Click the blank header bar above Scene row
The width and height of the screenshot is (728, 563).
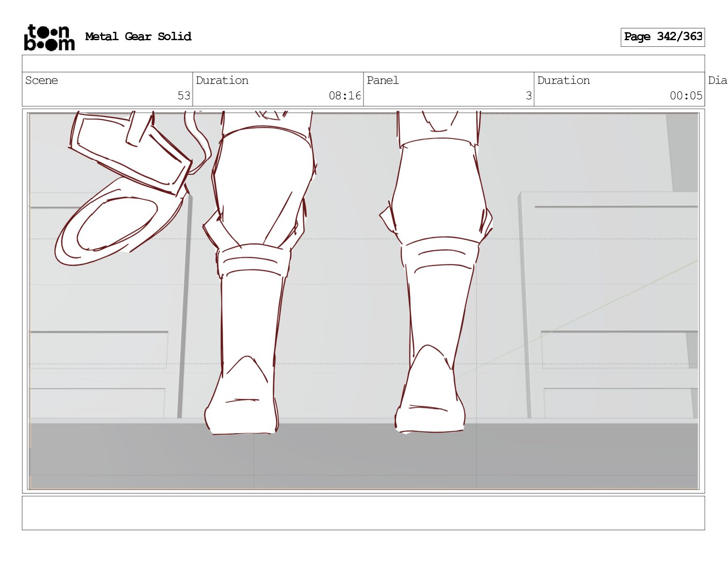[363, 64]
